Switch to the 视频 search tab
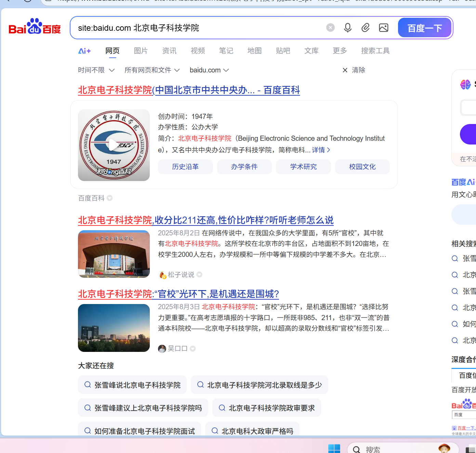 198,51
